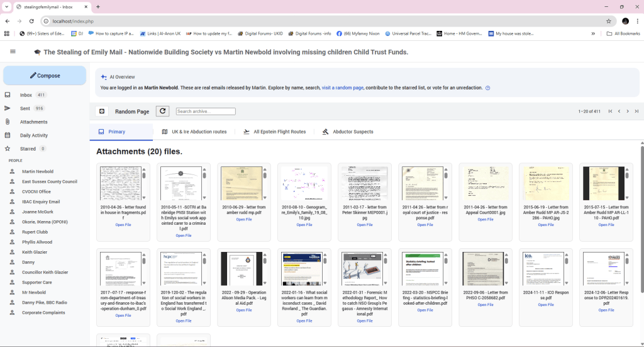Open the Starred list
Viewport: 644px width, 347px height.
pos(28,149)
